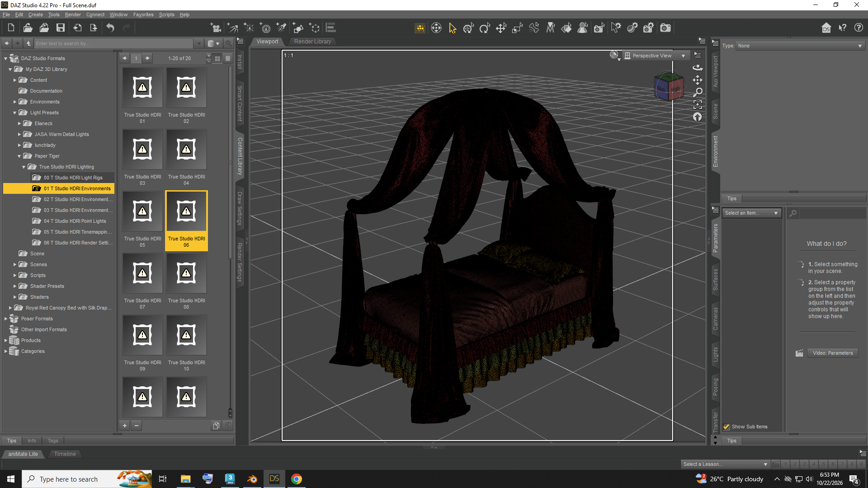868x488 pixels.
Task: Switch to the Timeline tab
Action: pos(65,454)
